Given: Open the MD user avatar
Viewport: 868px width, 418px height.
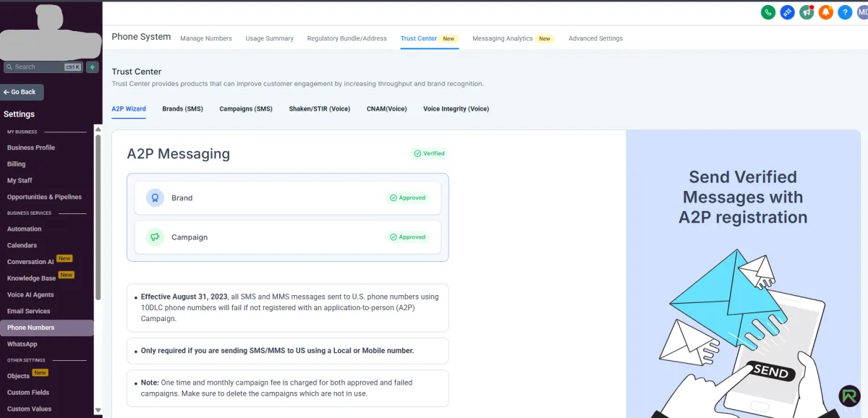Looking at the screenshot, I should pos(863,12).
